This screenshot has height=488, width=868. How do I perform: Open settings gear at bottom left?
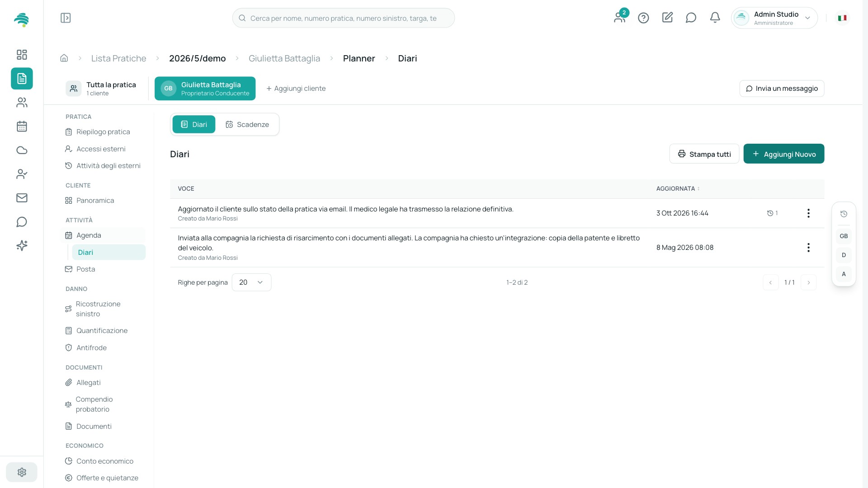pos(22,472)
